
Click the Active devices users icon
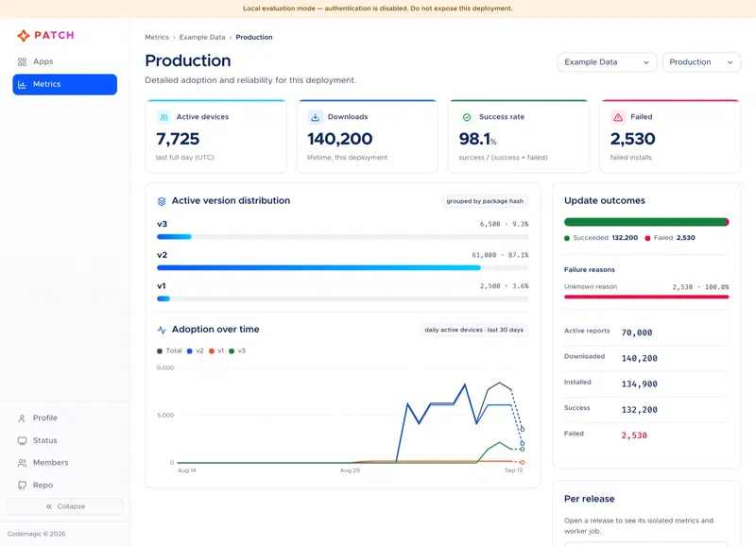[x=163, y=117]
